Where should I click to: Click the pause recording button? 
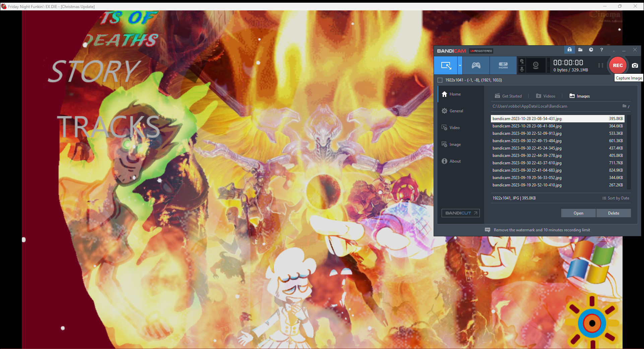point(601,65)
